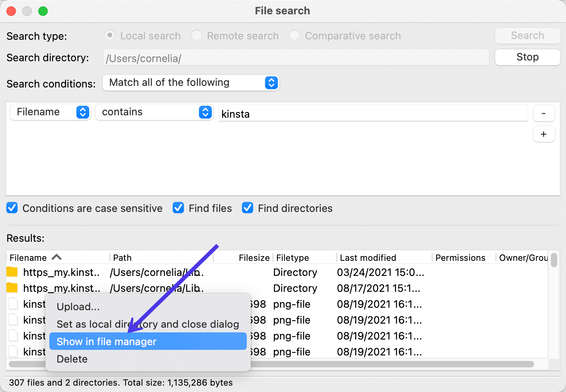Uncheck the Find files checkbox
Viewport: 566px width, 392px height.
point(178,208)
